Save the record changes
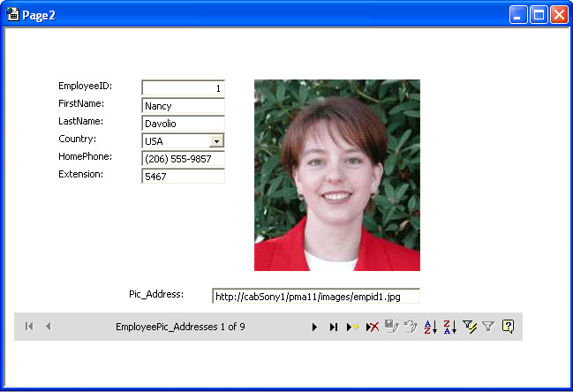573x392 pixels. (x=391, y=327)
